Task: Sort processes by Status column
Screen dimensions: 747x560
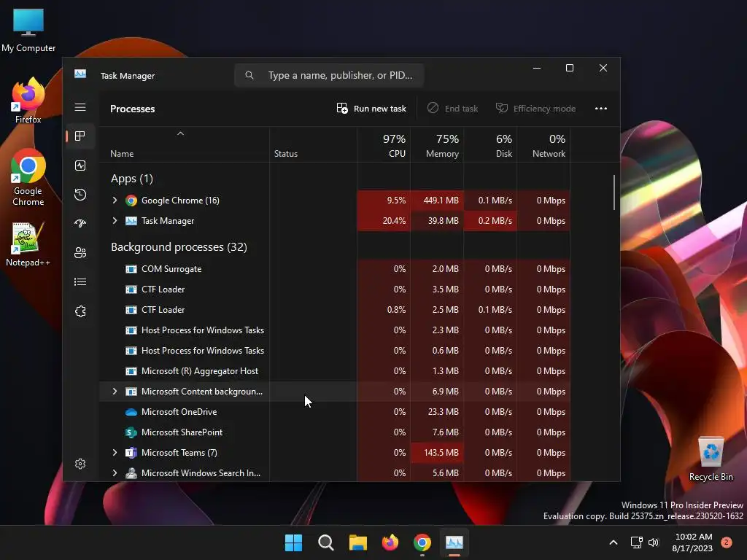Action: point(313,145)
